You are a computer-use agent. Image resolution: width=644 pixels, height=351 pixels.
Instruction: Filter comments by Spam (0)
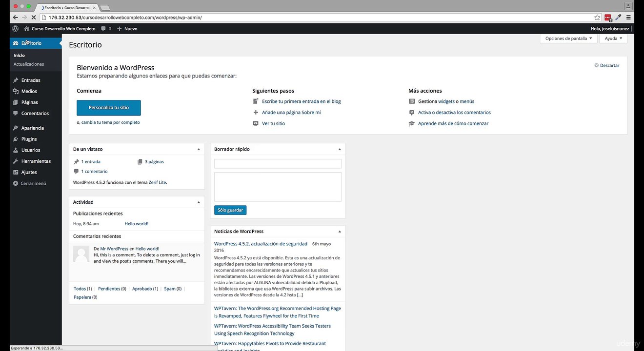(x=173, y=289)
